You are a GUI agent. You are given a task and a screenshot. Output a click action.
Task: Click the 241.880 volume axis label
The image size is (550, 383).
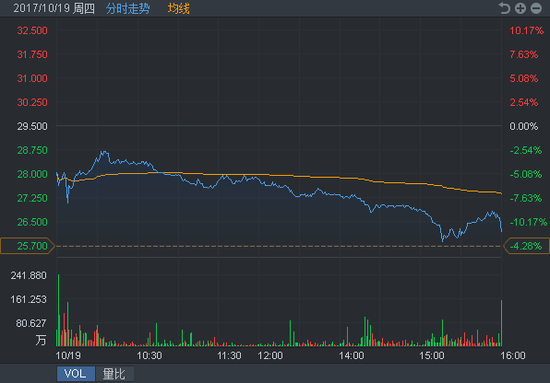(x=28, y=275)
